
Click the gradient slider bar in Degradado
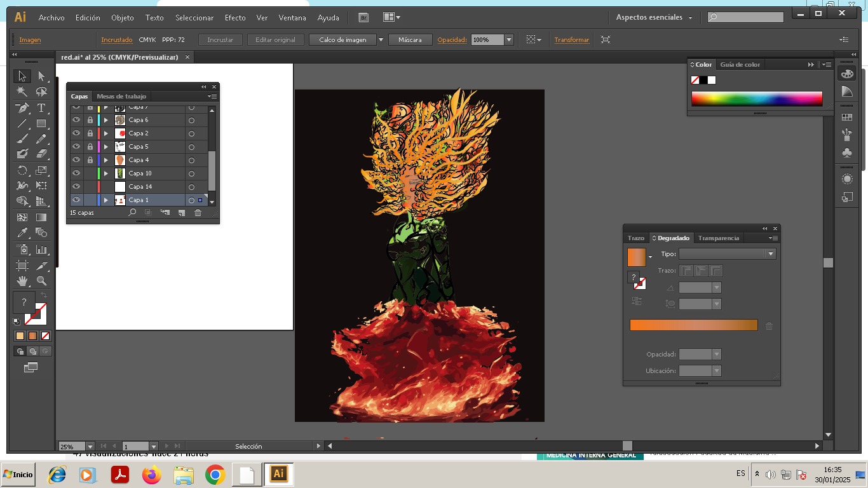694,325
